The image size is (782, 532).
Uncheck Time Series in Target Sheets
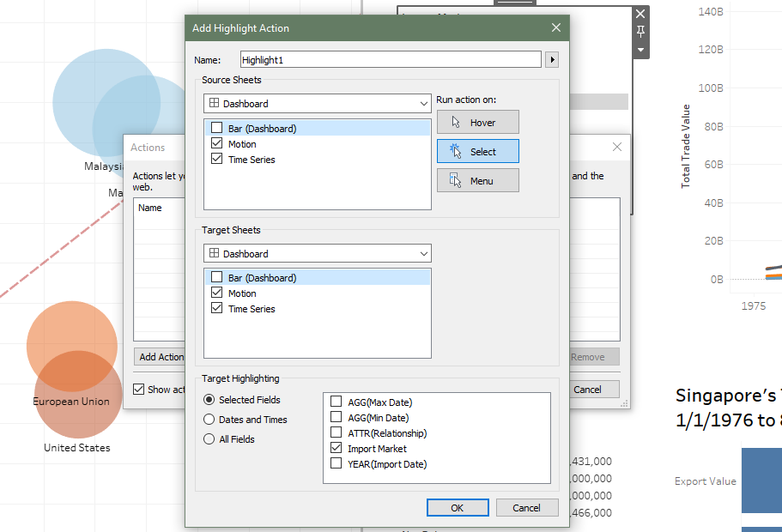(x=217, y=309)
